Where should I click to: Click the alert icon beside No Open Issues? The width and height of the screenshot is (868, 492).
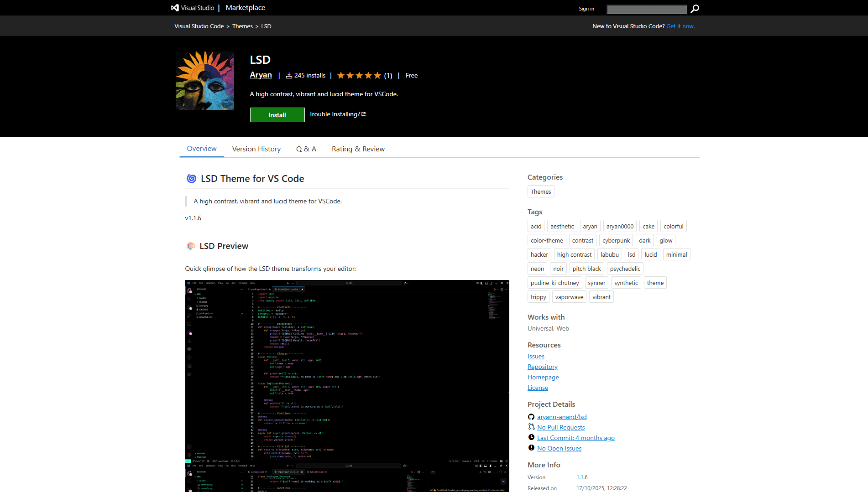click(x=531, y=448)
